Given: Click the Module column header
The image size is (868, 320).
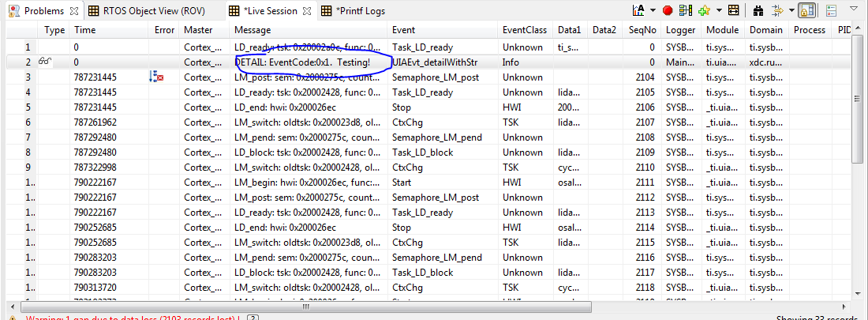Looking at the screenshot, I should tap(723, 30).
